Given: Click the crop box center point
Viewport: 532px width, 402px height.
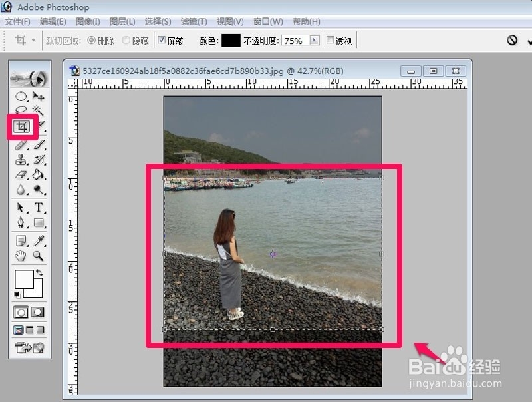Looking at the screenshot, I should click(273, 254).
